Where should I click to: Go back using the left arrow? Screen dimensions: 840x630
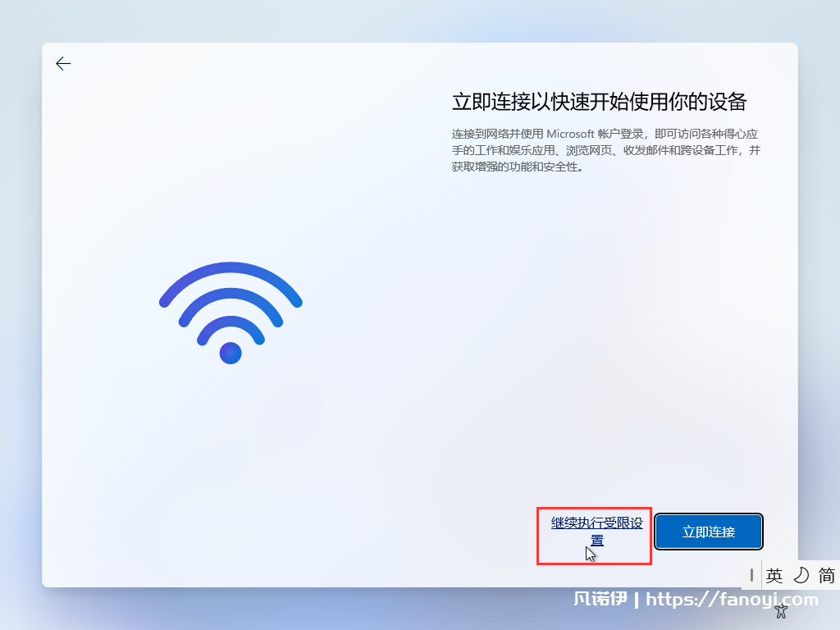(63, 64)
